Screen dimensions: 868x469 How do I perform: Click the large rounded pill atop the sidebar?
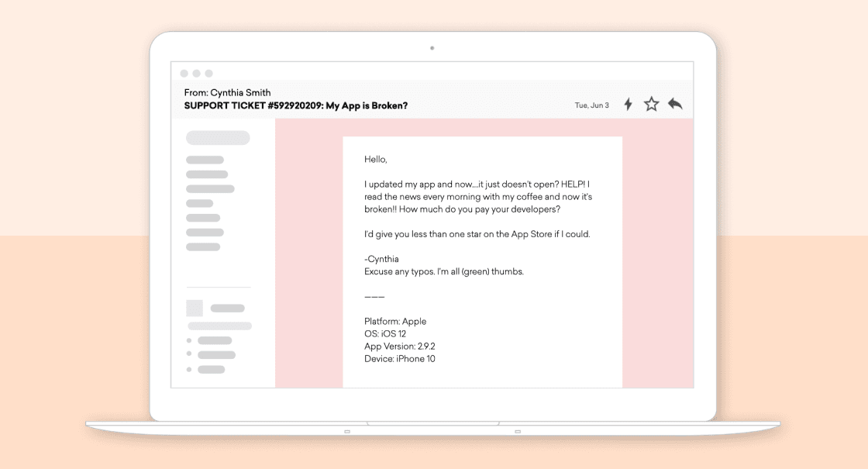click(x=218, y=138)
